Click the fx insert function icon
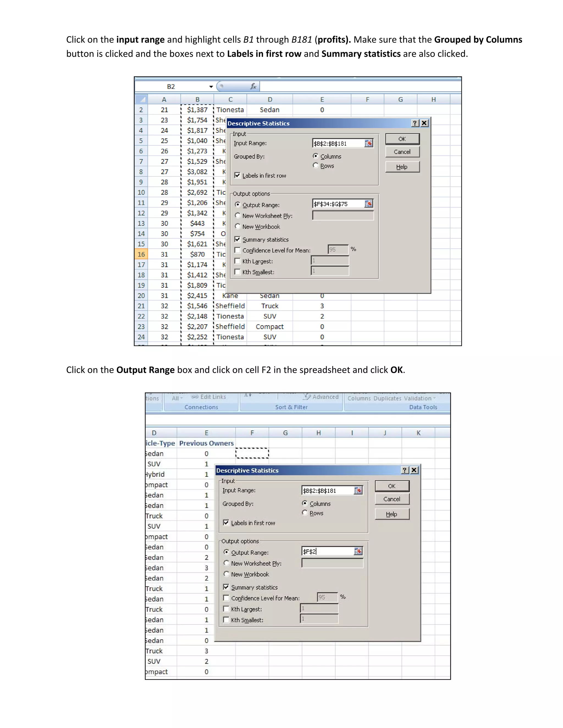The width and height of the screenshot is (563, 728). coord(253,86)
